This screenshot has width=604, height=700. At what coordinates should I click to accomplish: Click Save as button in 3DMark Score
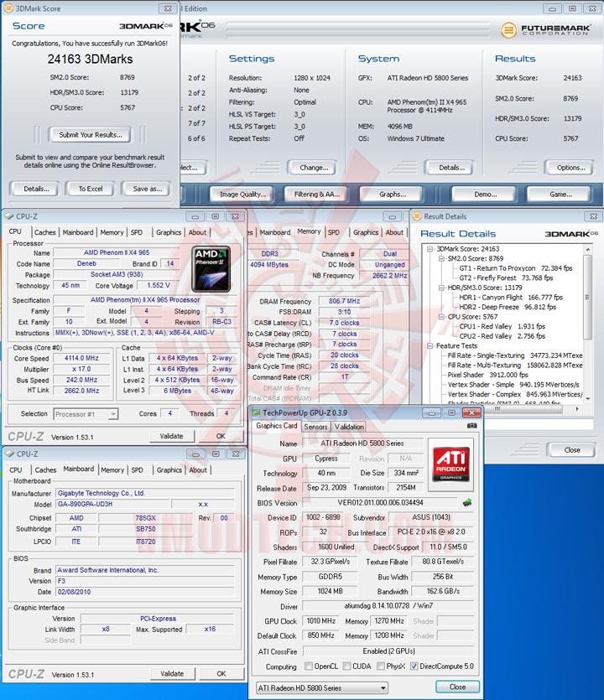click(x=147, y=189)
